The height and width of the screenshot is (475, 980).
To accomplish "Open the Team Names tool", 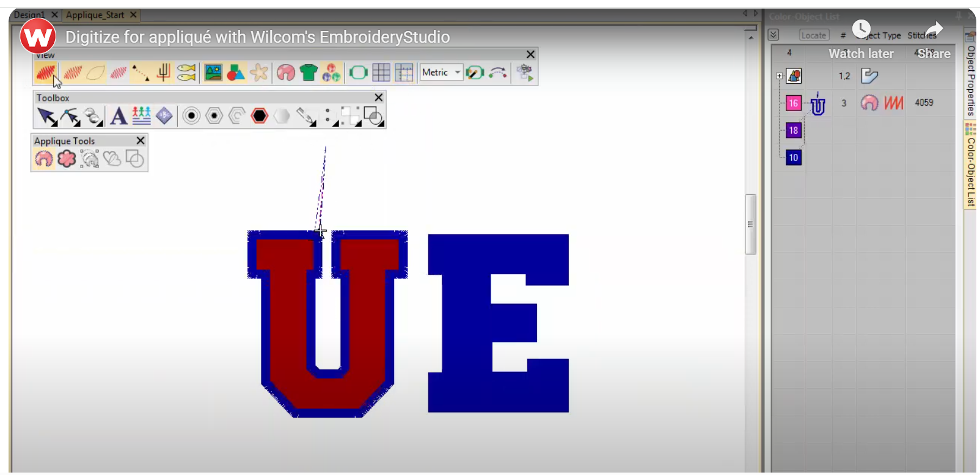I will pyautogui.click(x=141, y=116).
